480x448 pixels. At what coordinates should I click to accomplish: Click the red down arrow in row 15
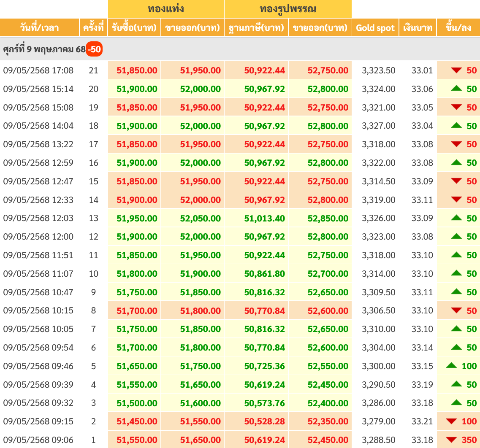click(456, 181)
